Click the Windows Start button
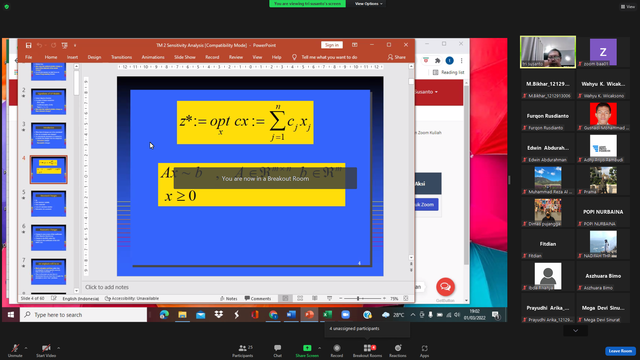 coord(11,315)
